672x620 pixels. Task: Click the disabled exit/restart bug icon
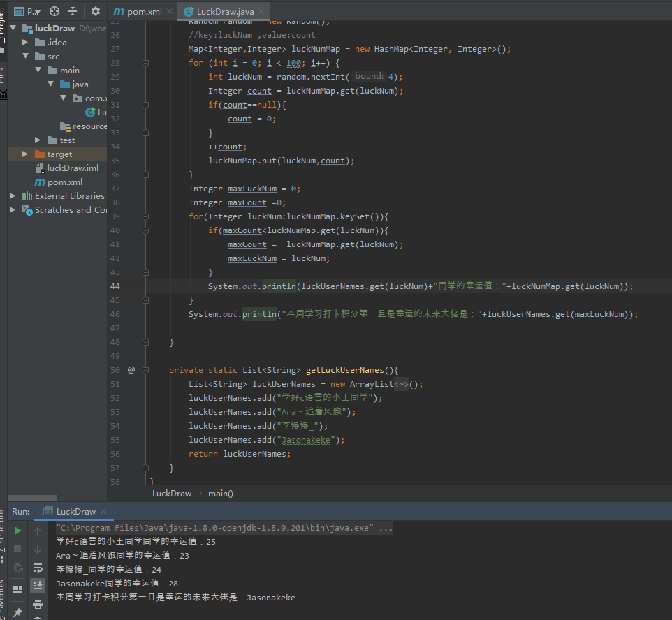click(17, 568)
